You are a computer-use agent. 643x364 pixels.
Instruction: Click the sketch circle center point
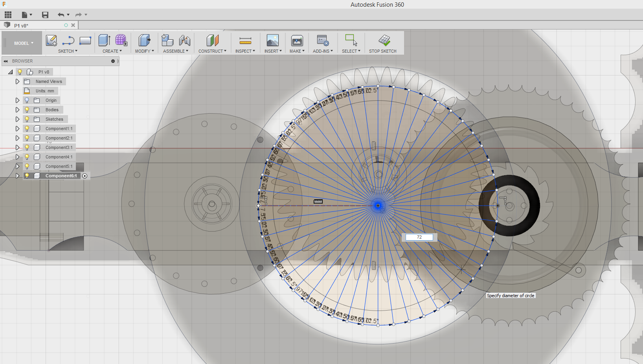tap(378, 206)
